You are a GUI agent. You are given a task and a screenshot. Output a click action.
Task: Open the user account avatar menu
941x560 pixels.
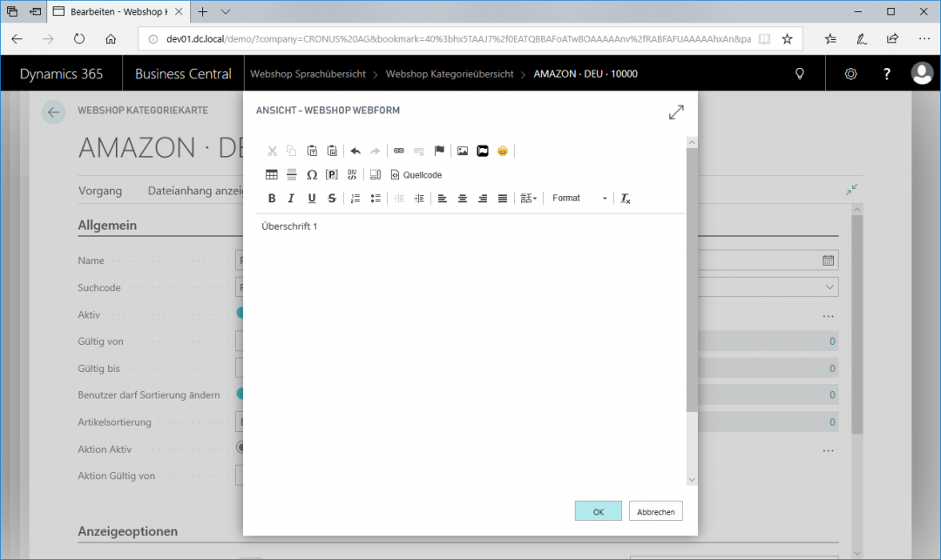click(922, 74)
